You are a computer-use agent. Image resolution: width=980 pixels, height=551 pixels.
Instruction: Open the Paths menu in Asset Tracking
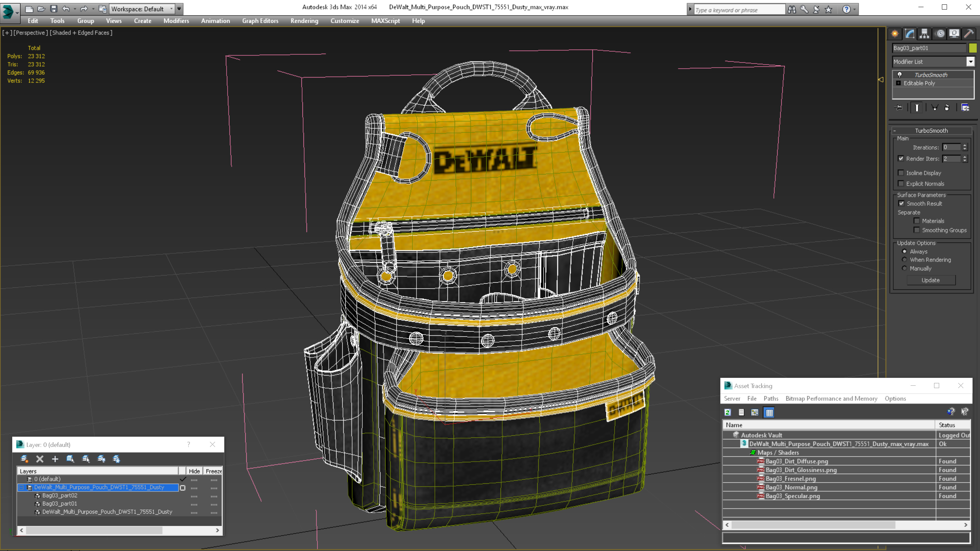coord(771,398)
